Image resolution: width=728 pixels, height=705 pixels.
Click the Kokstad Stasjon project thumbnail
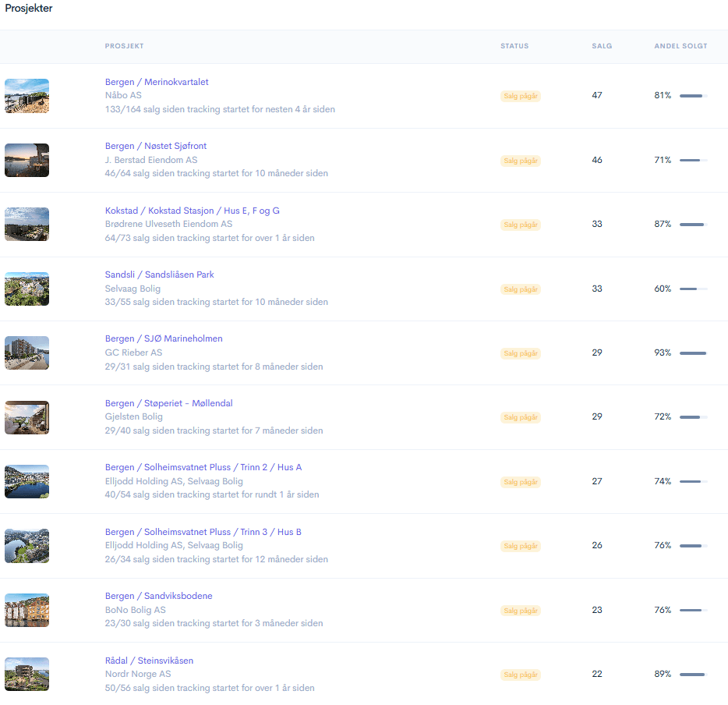tap(27, 225)
